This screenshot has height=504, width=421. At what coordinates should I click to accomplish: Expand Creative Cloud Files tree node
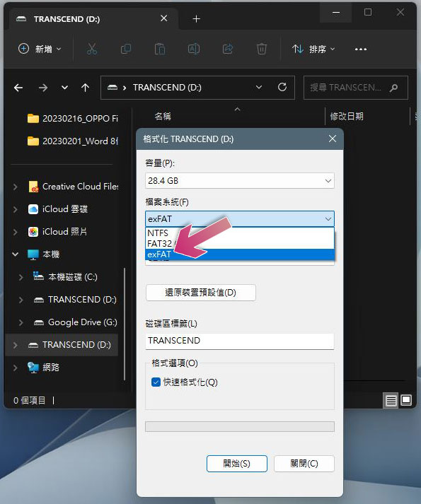tap(15, 187)
